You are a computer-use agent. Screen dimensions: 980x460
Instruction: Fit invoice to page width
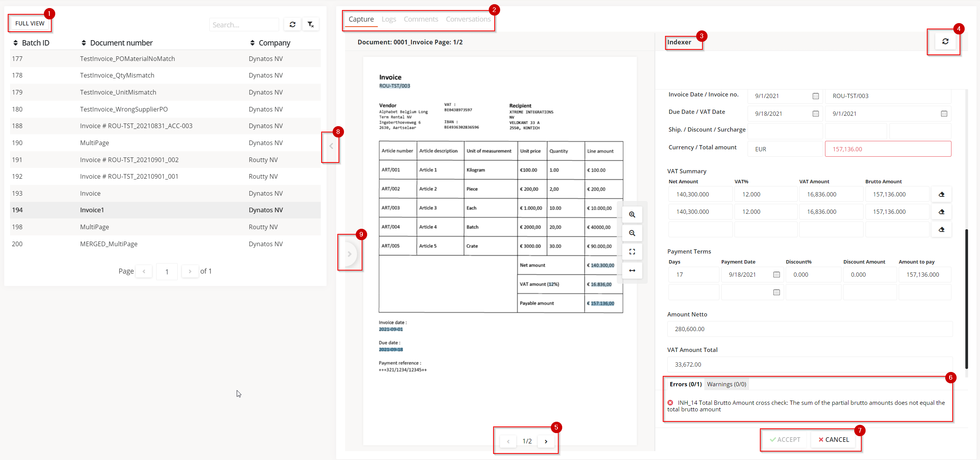(632, 271)
